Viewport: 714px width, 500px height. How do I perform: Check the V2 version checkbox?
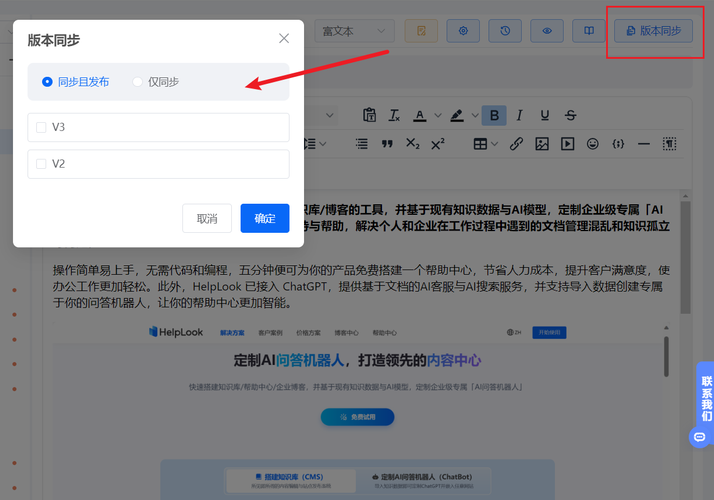pos(41,164)
